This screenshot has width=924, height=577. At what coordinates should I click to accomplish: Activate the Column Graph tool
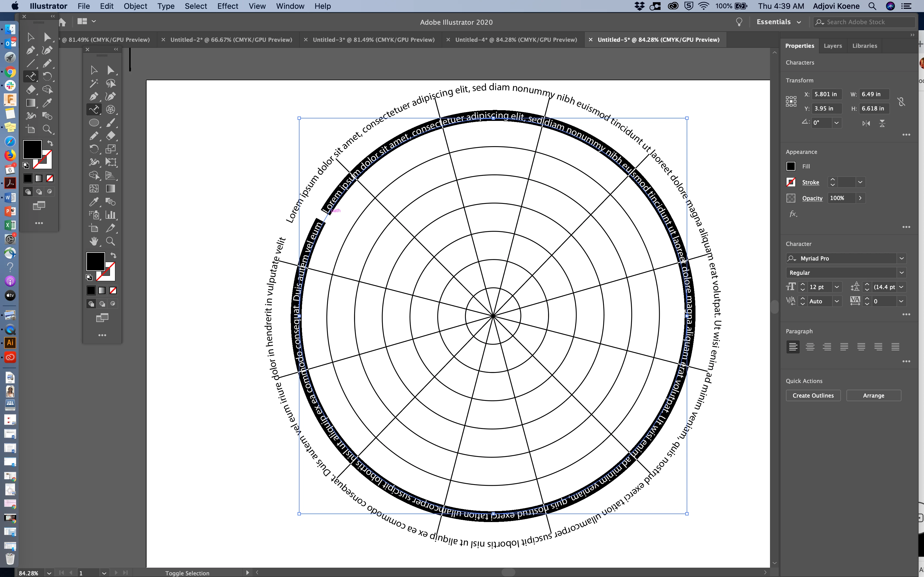coord(110,215)
